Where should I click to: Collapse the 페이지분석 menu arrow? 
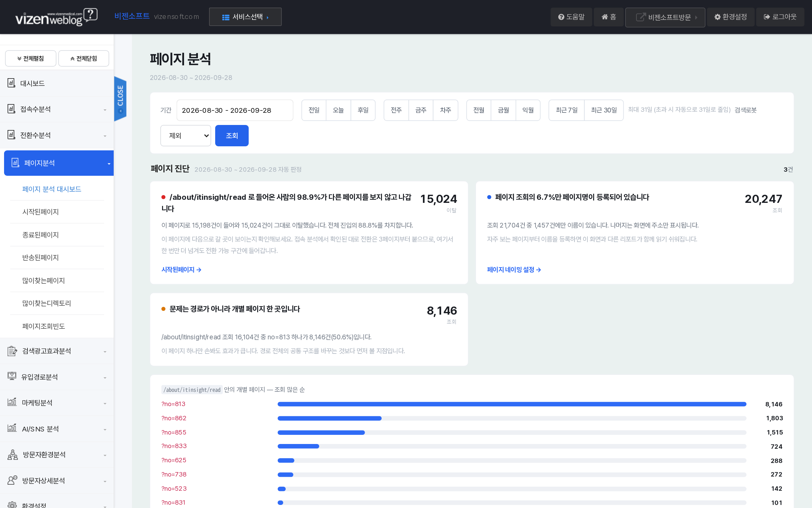(109, 164)
